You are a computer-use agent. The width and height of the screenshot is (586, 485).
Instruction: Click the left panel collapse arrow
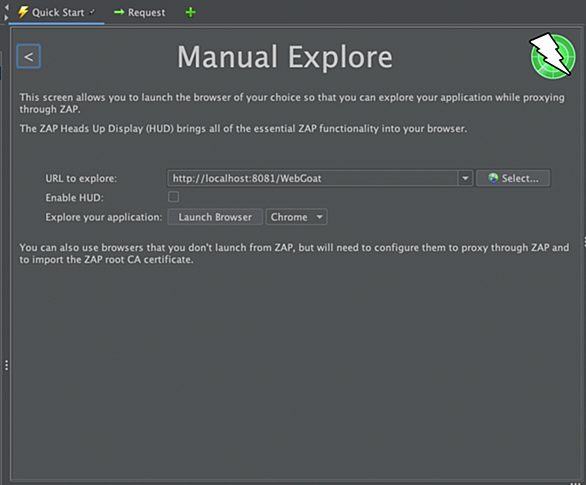click(x=6, y=7)
